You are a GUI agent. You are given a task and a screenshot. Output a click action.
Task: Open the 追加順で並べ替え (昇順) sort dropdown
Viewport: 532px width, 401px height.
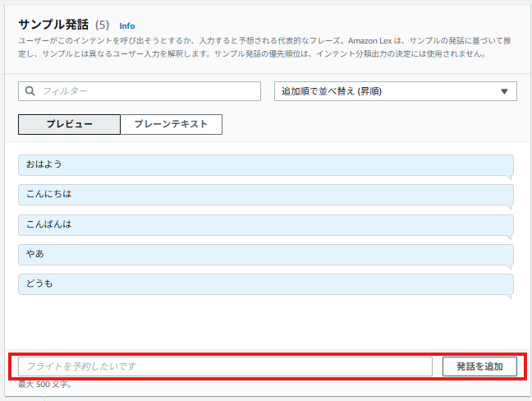395,91
